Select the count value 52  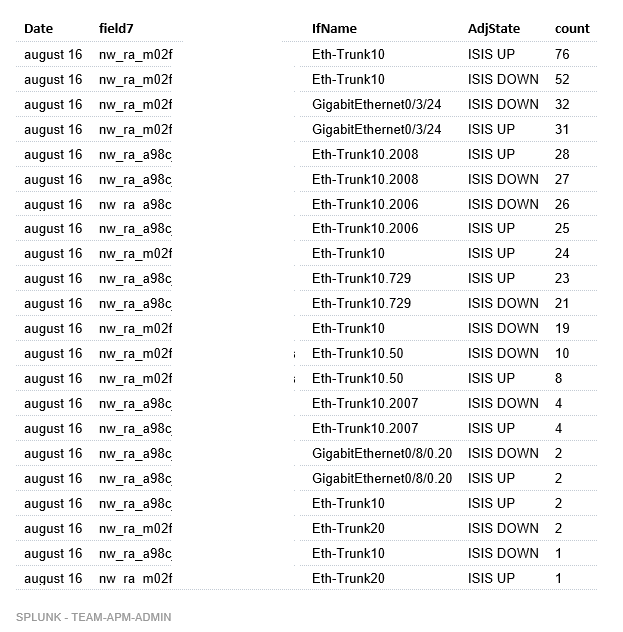[562, 79]
